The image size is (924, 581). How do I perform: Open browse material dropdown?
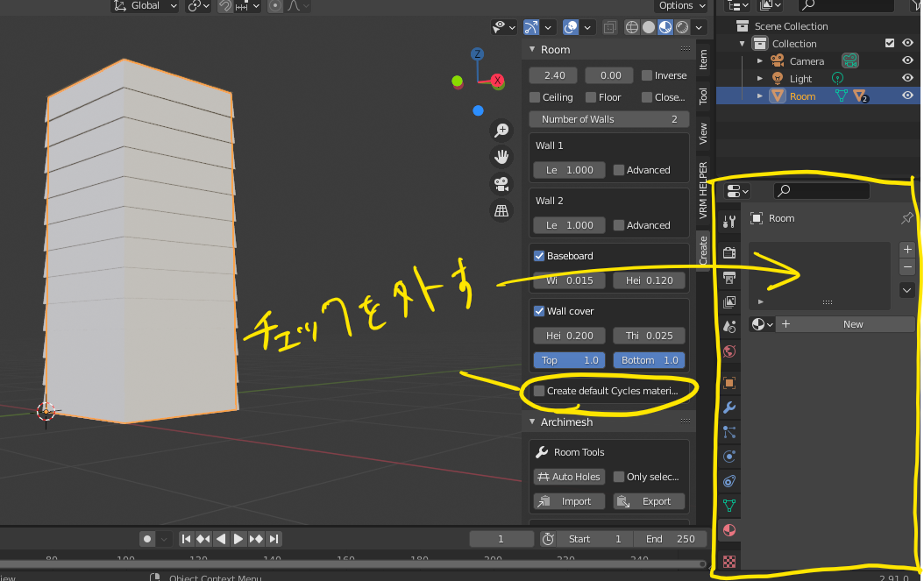coord(762,324)
